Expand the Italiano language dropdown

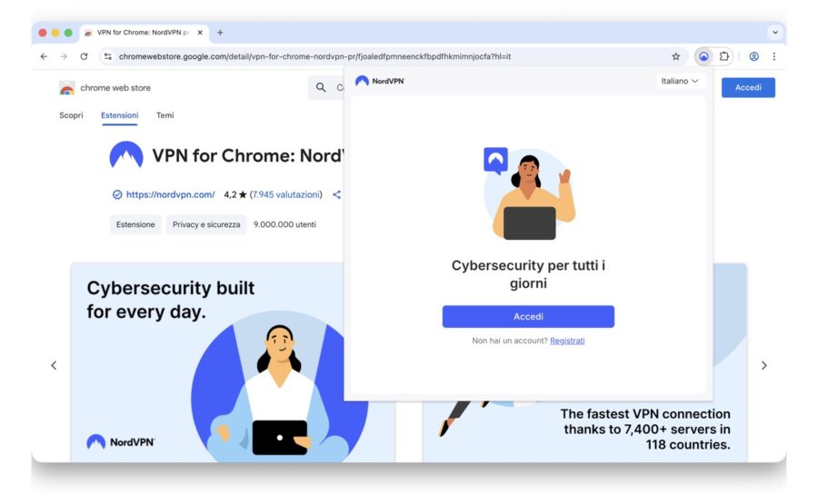679,81
